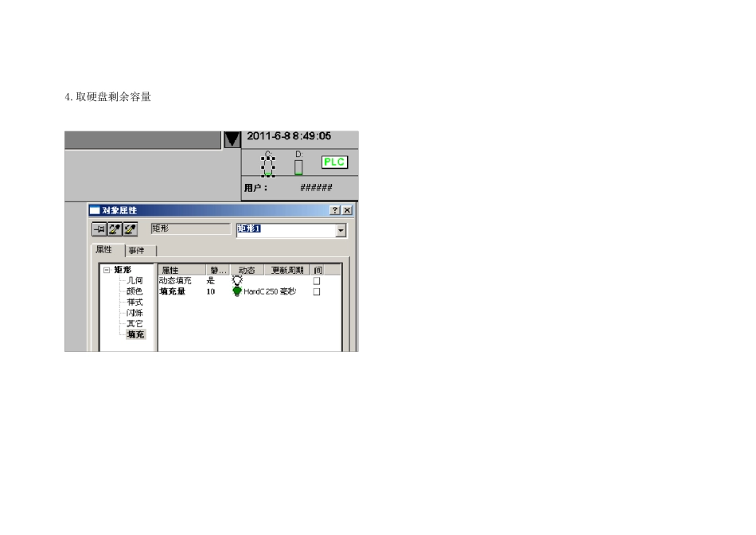Click the 对象属性 title bar text

click(x=119, y=210)
